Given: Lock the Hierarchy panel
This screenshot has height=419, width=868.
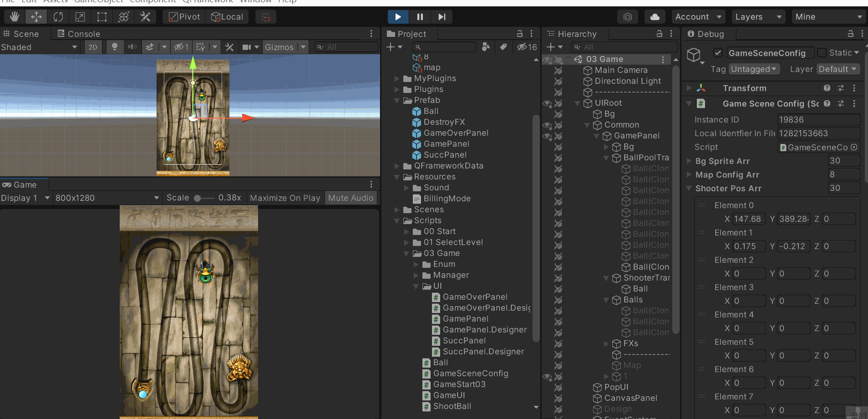Looking at the screenshot, I should pyautogui.click(x=659, y=34).
